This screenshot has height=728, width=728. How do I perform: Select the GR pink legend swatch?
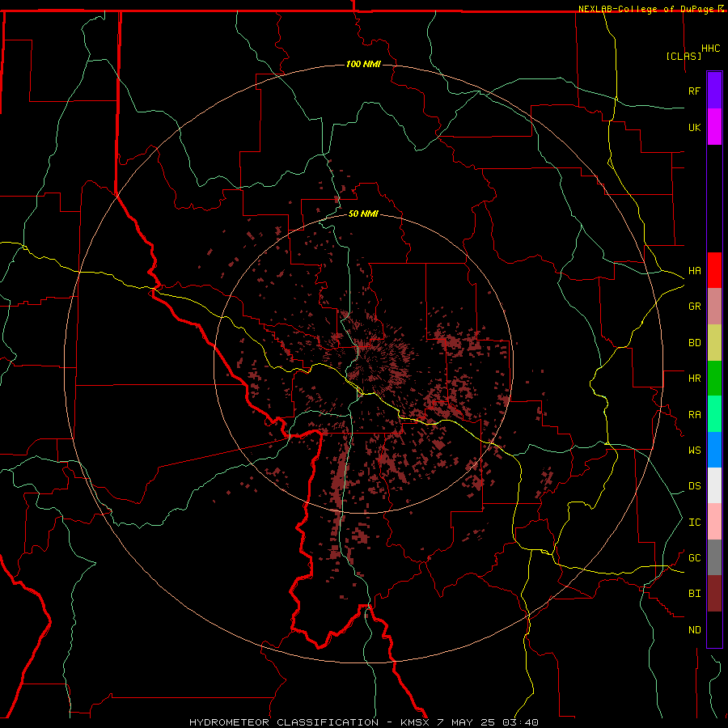pos(714,307)
